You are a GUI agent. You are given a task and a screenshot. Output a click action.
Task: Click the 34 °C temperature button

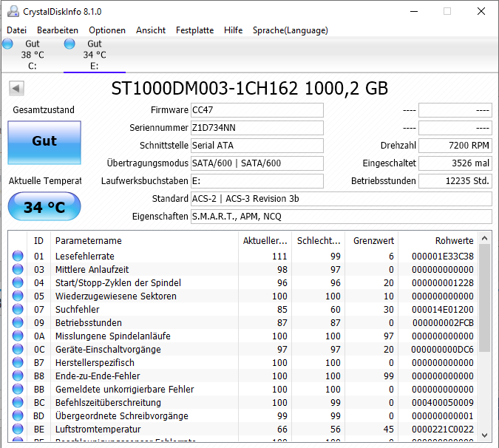click(x=44, y=206)
